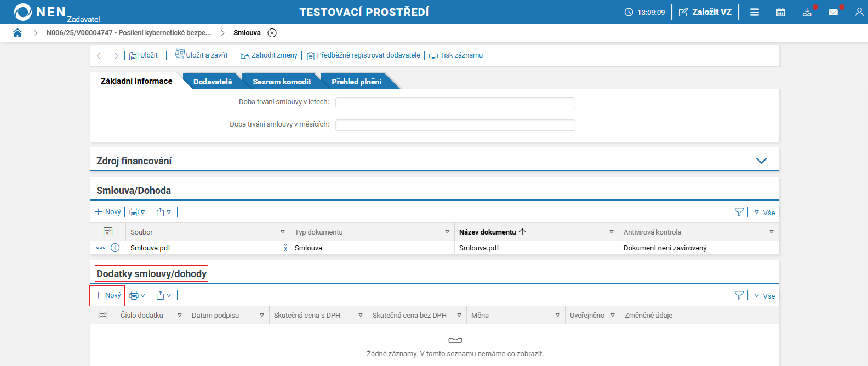Click Změněné údaje column header
This screenshot has width=868, height=366.
pyautogui.click(x=648, y=315)
